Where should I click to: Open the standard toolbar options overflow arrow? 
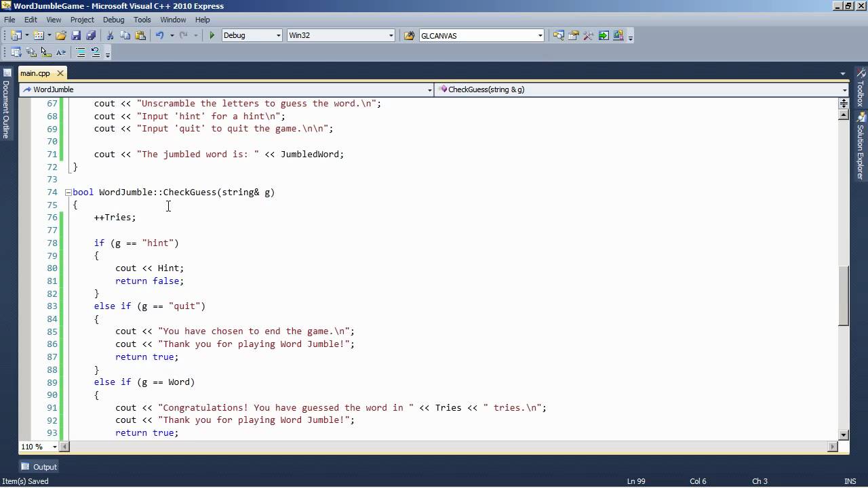pos(631,37)
